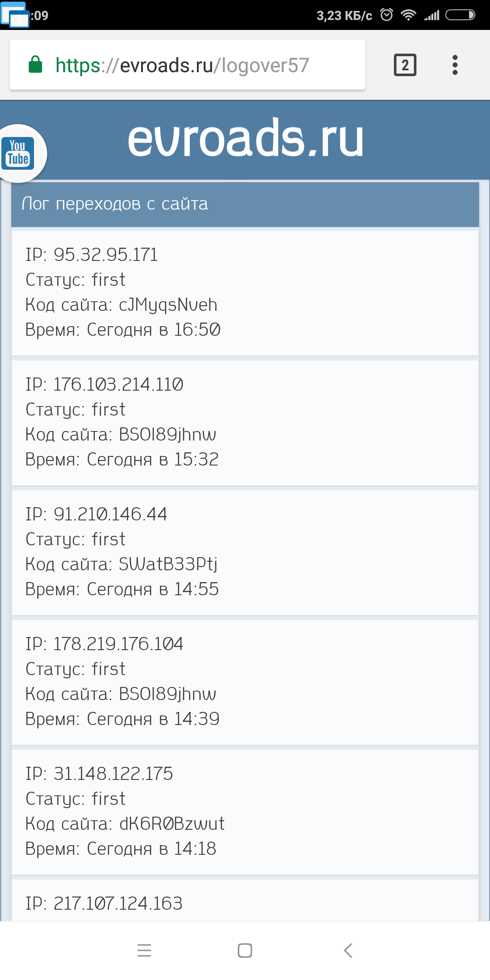This screenshot has width=490, height=980.
Task: Select the log entry for IP 176.103.214.110
Action: tap(245, 422)
